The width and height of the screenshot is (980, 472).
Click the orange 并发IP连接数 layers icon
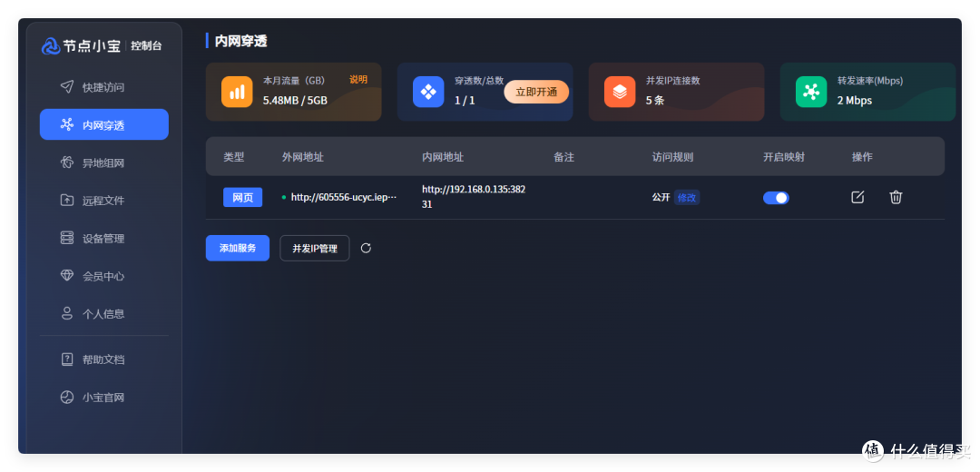[620, 92]
